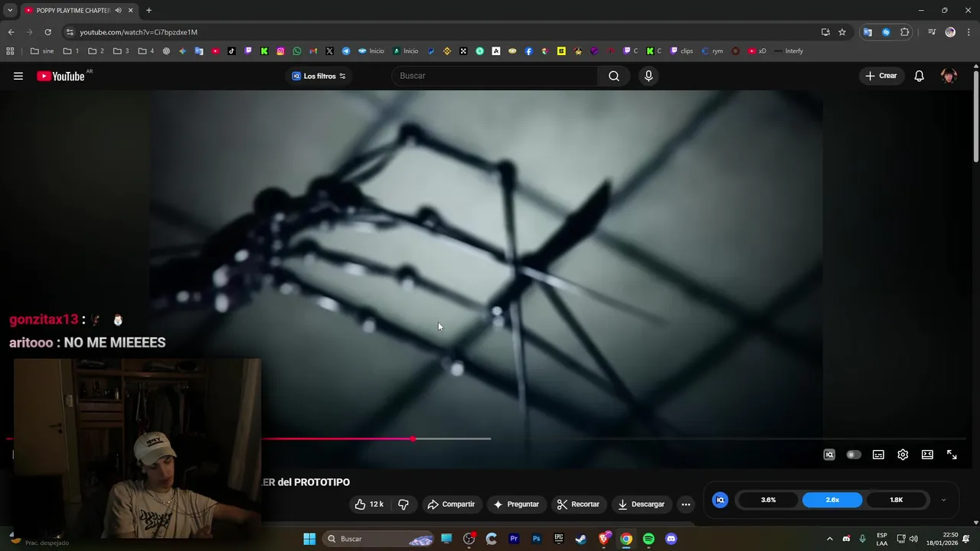Toggle subtitles in the player
The width and height of the screenshot is (980, 551).
click(878, 455)
